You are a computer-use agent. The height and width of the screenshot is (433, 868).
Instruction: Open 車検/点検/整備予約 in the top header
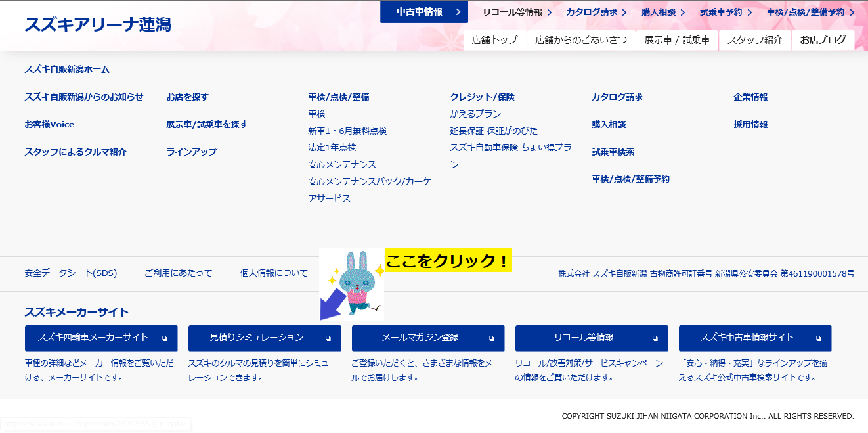click(811, 12)
